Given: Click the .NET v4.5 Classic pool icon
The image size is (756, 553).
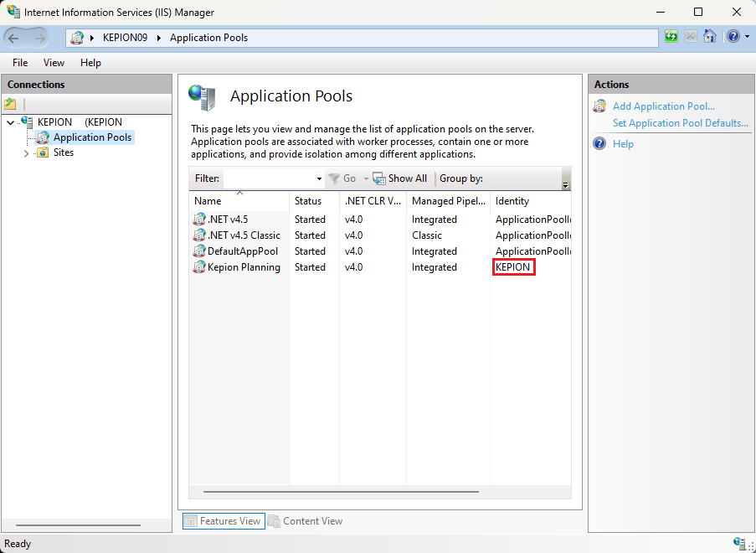Looking at the screenshot, I should point(199,235).
